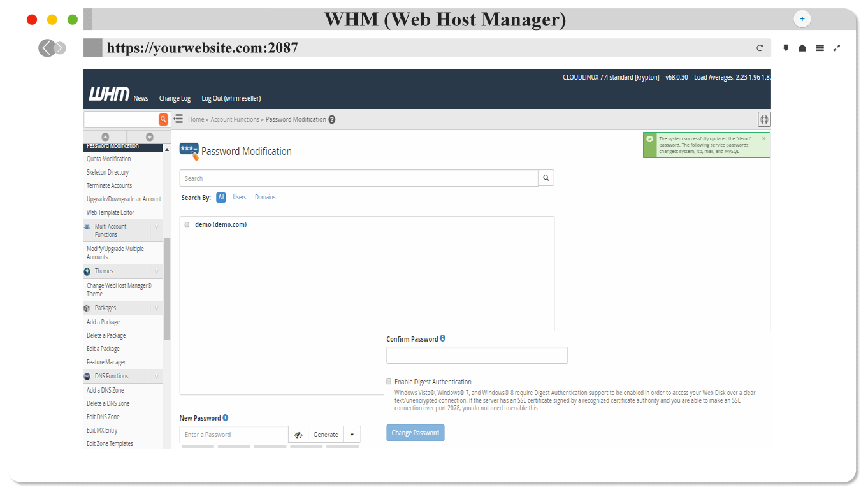This screenshot has width=868, height=490.
Task: Open Edit DNS Zone in sidebar
Action: coord(103,417)
